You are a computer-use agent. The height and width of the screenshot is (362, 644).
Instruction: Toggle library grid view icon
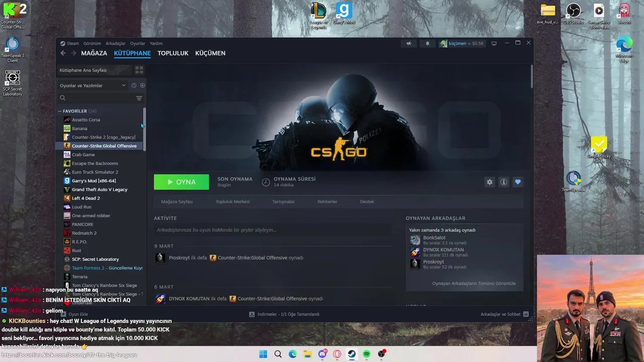click(x=139, y=70)
